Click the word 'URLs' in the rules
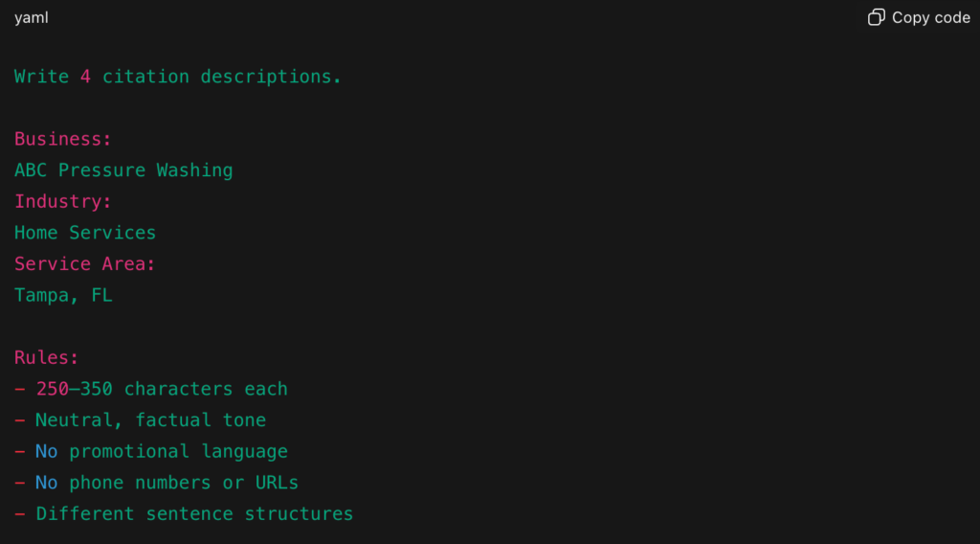 point(277,483)
